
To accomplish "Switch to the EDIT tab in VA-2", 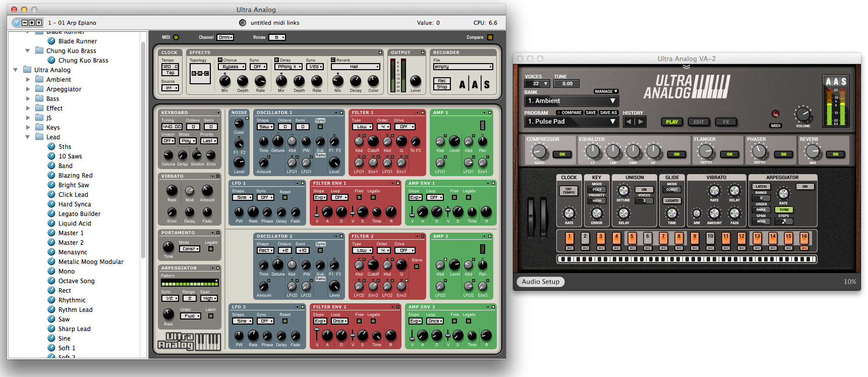I will [699, 122].
